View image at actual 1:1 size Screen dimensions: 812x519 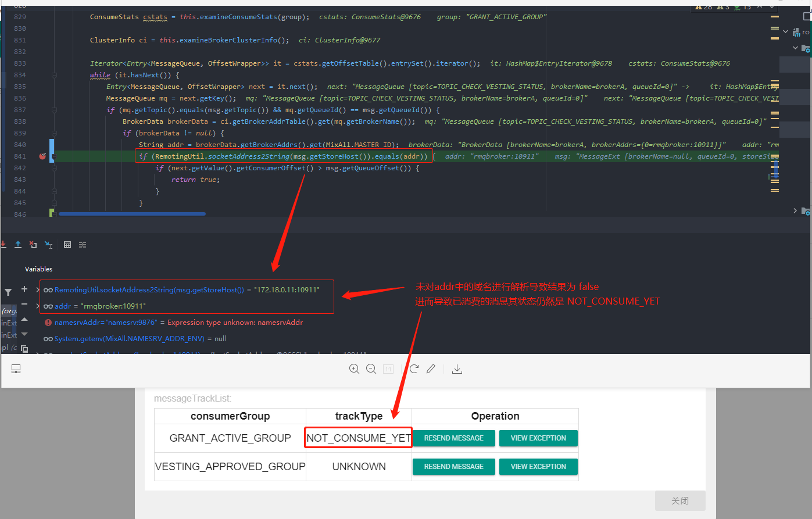tap(388, 368)
